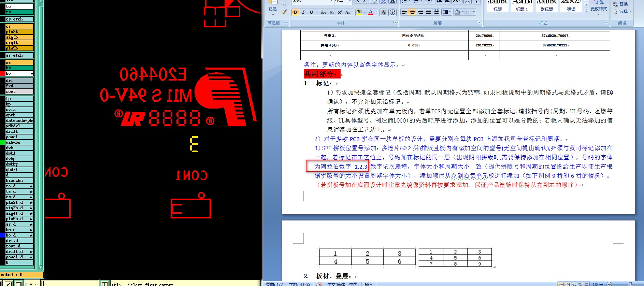Apply superscript formatting
The width and height of the screenshot is (644, 286).
(x=340, y=12)
